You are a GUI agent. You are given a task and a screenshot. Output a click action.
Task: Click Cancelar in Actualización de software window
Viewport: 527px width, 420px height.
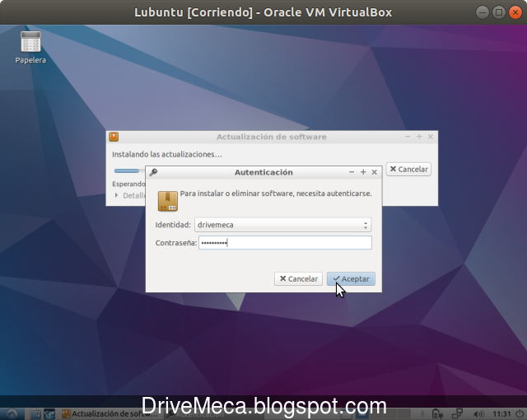408,170
